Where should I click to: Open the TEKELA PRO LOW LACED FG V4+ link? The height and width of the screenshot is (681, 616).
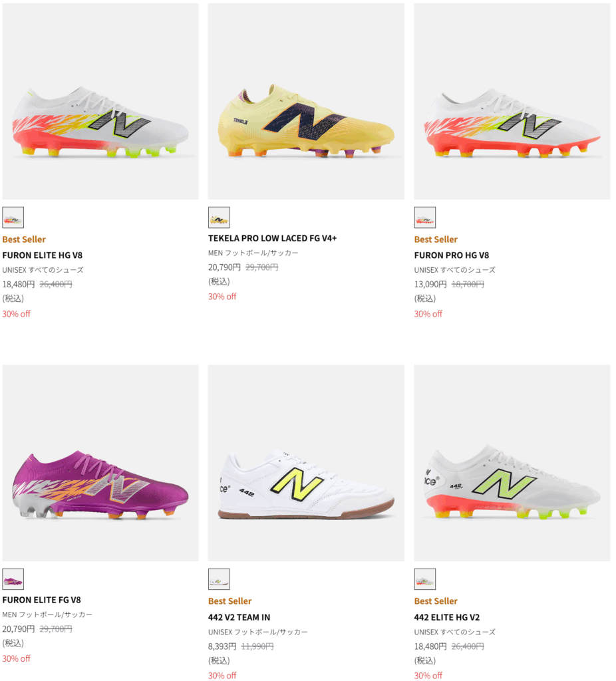[273, 238]
